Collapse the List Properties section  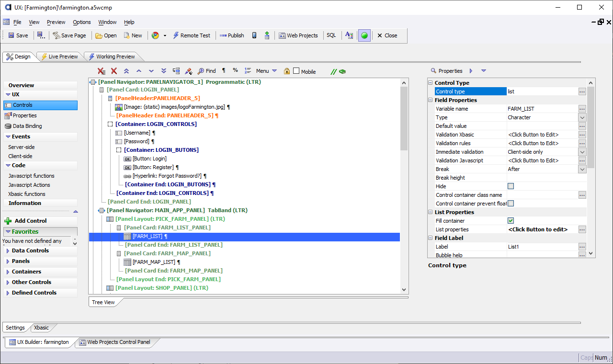430,212
